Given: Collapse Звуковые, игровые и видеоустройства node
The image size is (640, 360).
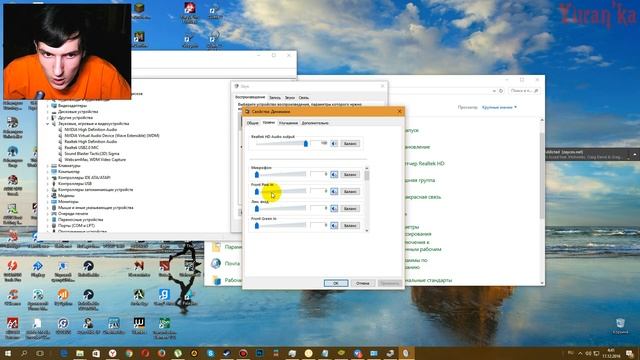Looking at the screenshot, I should click(x=48, y=124).
